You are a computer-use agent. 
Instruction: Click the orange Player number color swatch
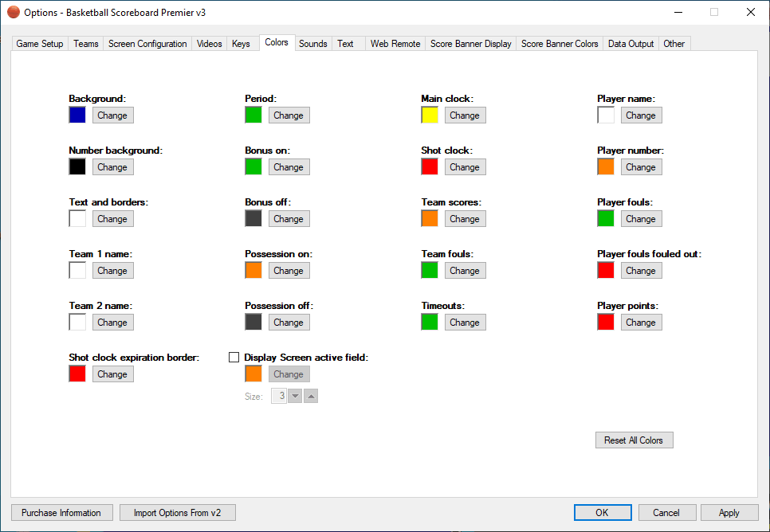606,167
